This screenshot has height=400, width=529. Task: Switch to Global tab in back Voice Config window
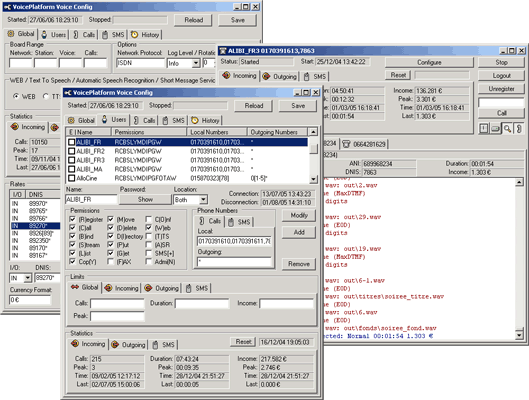coord(21,34)
